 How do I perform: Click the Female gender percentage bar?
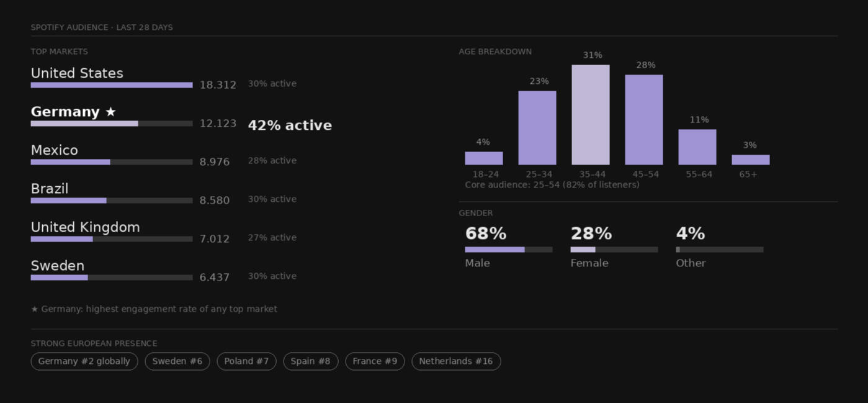click(x=614, y=250)
